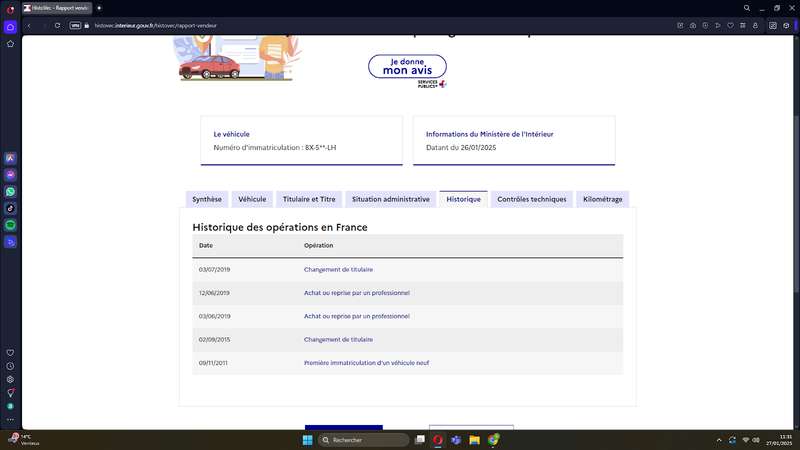Open Spotify player in sidebar
The width and height of the screenshot is (800, 450).
pos(10,225)
